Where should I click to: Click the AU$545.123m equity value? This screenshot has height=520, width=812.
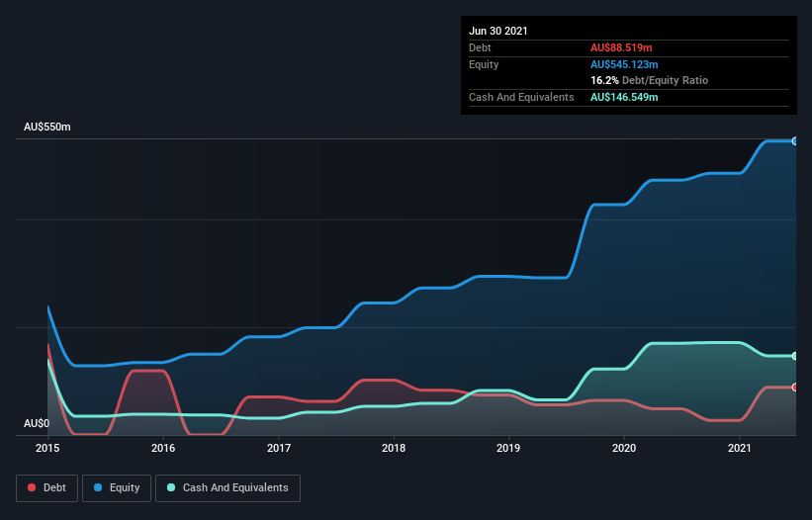pos(624,64)
